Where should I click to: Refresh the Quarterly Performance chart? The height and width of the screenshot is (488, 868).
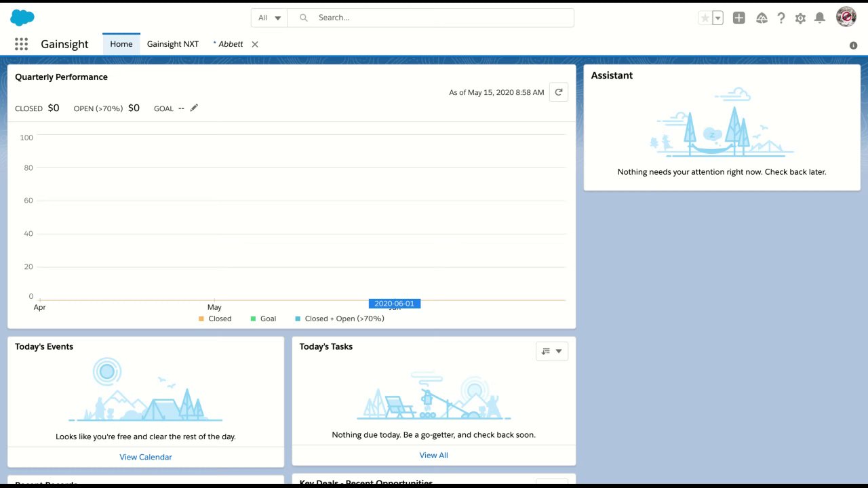[559, 92]
